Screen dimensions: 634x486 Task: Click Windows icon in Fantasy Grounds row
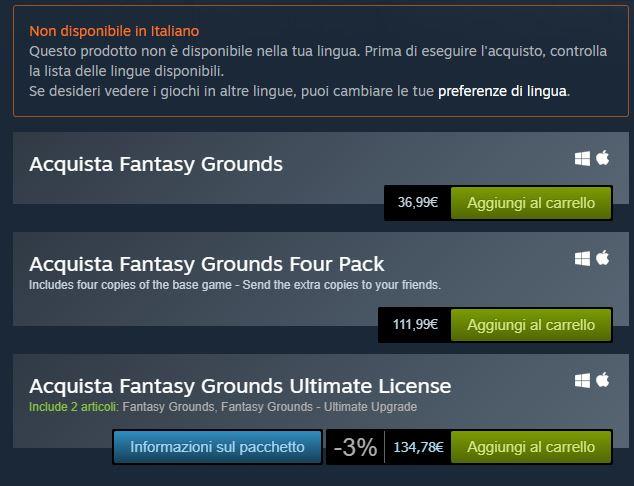coord(582,158)
